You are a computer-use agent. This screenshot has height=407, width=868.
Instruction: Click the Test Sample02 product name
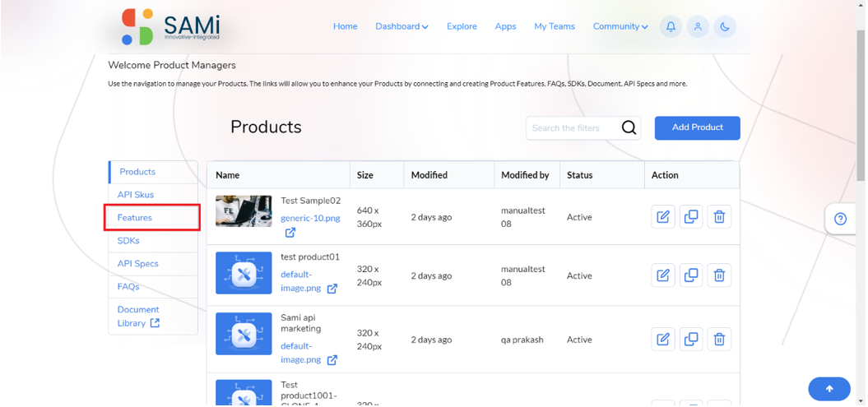tap(310, 201)
